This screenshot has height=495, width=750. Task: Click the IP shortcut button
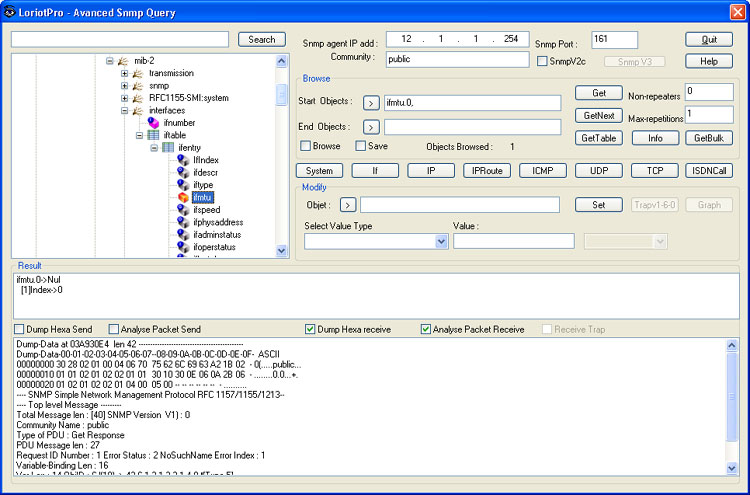pos(431,171)
